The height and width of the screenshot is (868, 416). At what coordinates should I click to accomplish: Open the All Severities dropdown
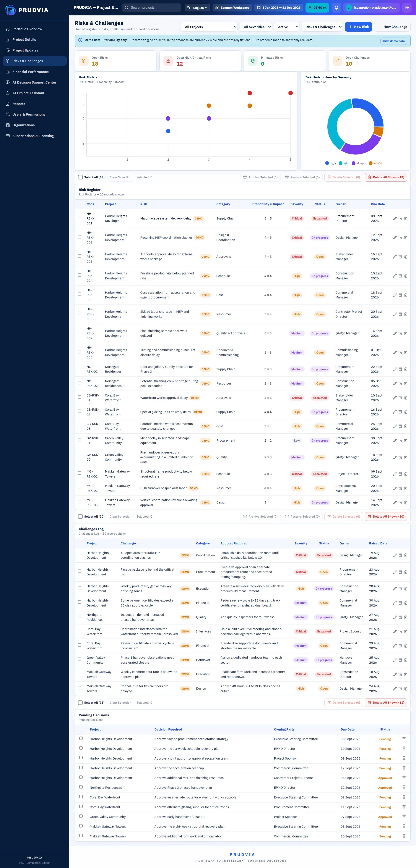click(256, 27)
